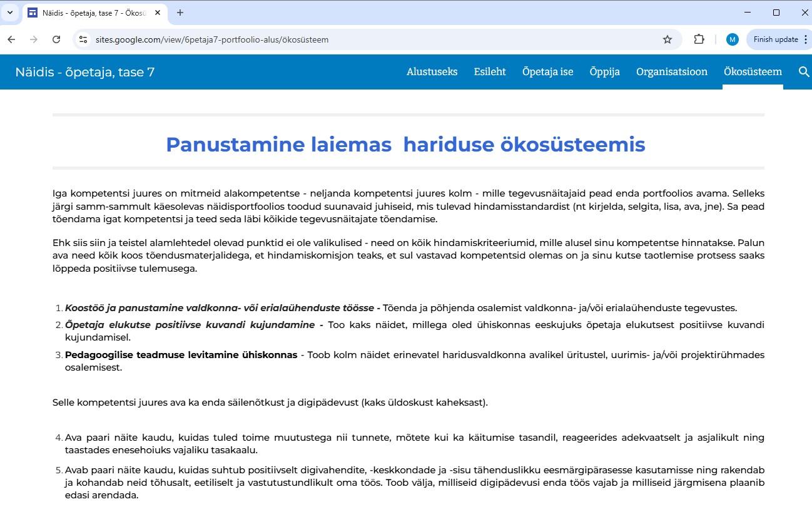Open the Organisatsioon page

click(x=671, y=72)
